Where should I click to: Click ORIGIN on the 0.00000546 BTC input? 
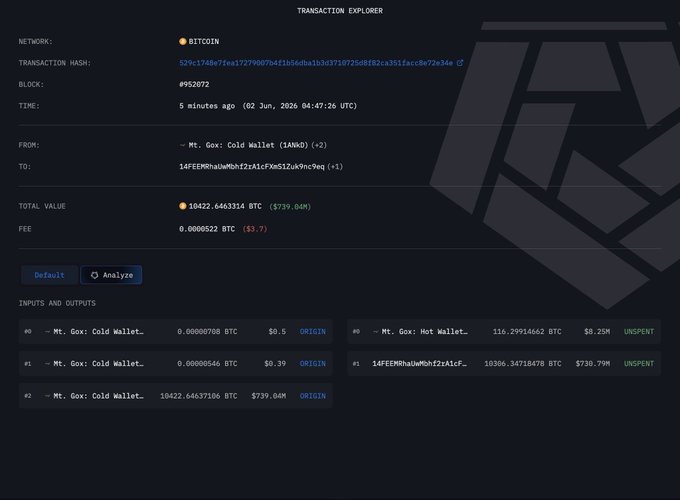click(313, 363)
